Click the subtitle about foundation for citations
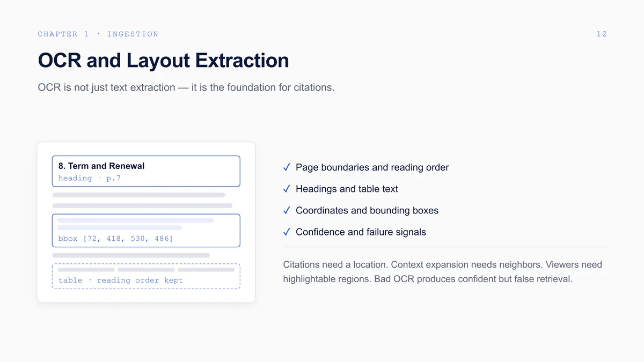Viewport: 644px width, 362px height. tap(186, 87)
